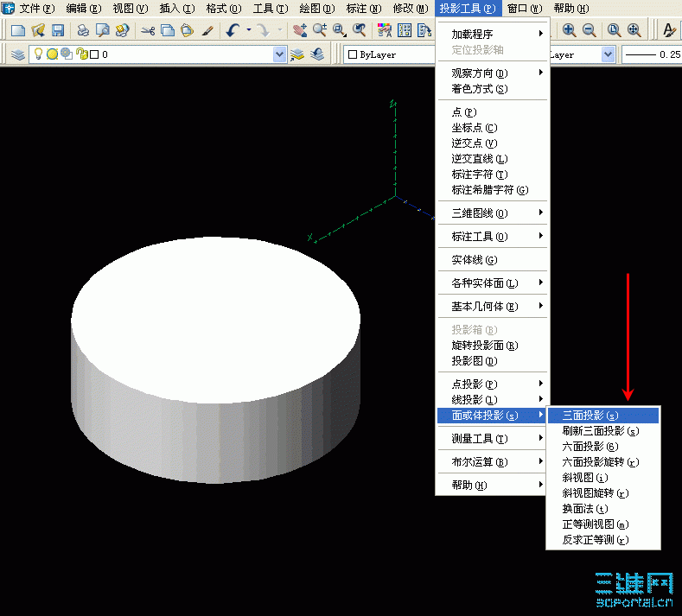Image resolution: width=682 pixels, height=616 pixels.
Task: Open Properties palette icon
Action: pos(385,30)
